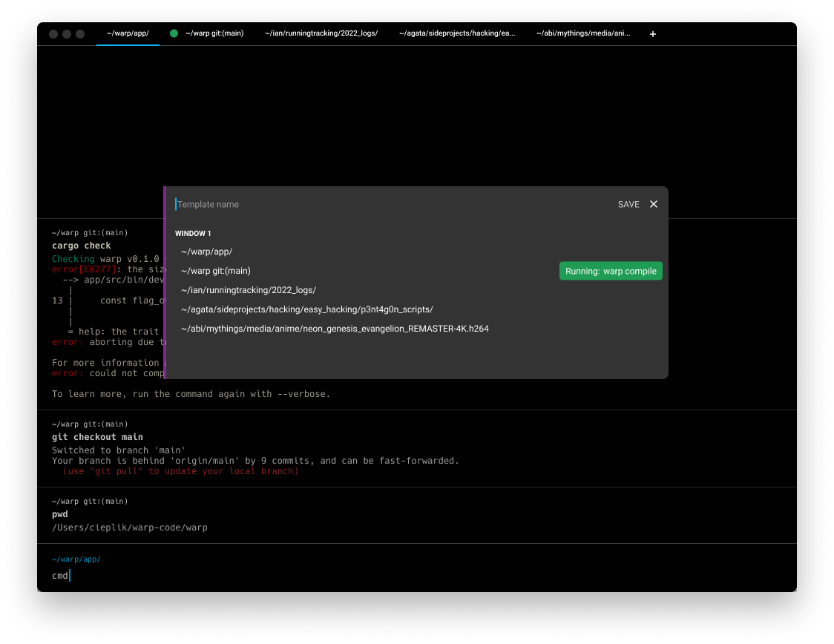
Task: Select the 'pwd' command block
Action: coord(60,514)
